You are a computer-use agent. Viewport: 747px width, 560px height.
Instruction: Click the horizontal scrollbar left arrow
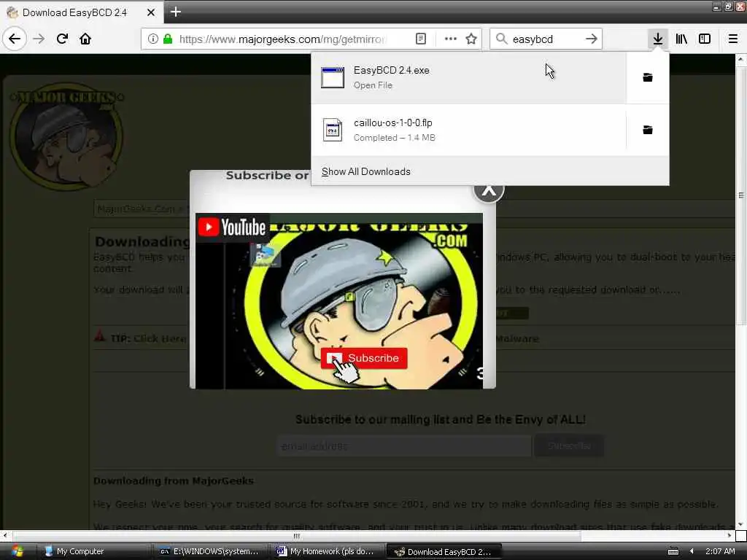5,536
